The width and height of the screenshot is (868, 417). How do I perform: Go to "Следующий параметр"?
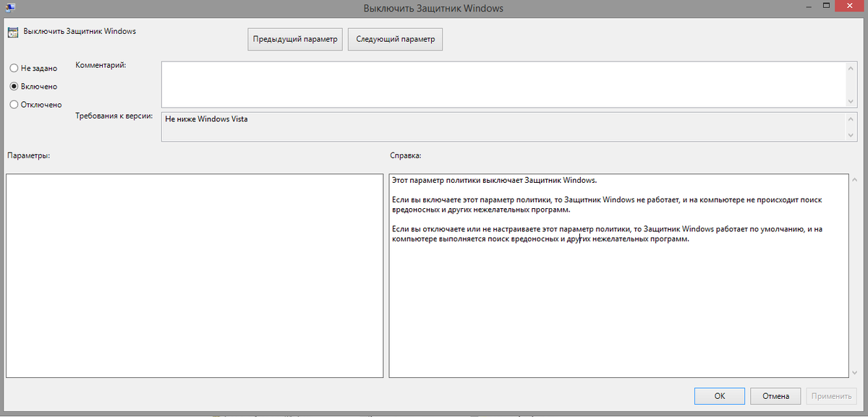(x=395, y=39)
